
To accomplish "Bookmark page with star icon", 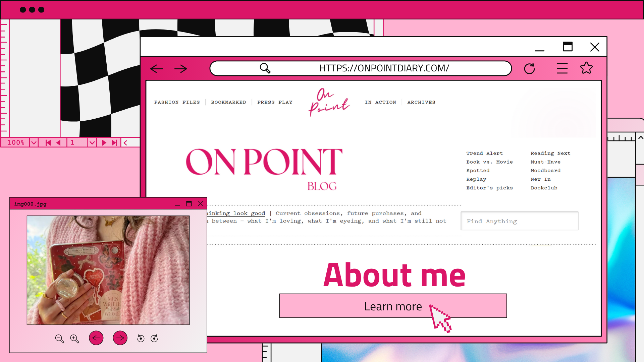I will (x=586, y=68).
